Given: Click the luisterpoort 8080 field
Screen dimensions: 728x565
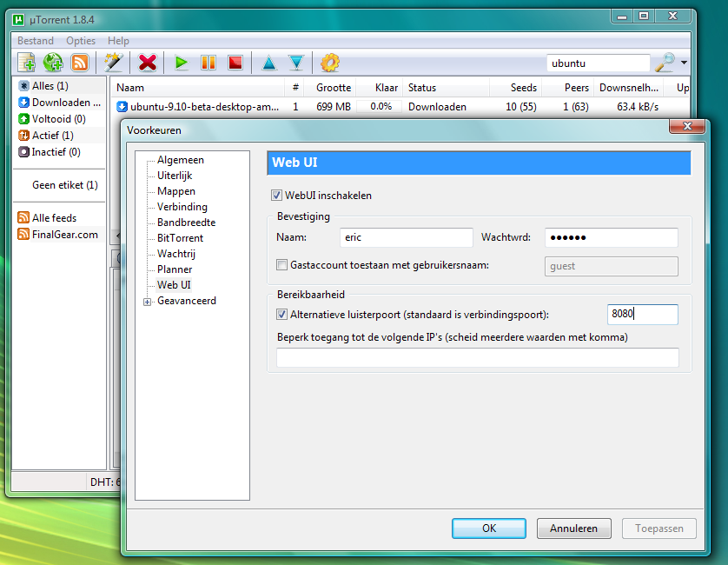Looking at the screenshot, I should [643, 315].
